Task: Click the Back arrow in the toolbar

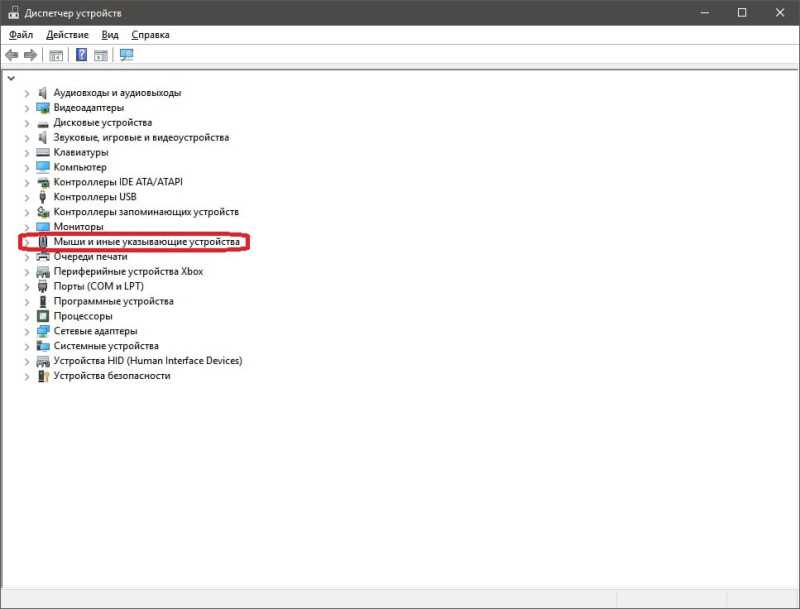Action: point(12,55)
